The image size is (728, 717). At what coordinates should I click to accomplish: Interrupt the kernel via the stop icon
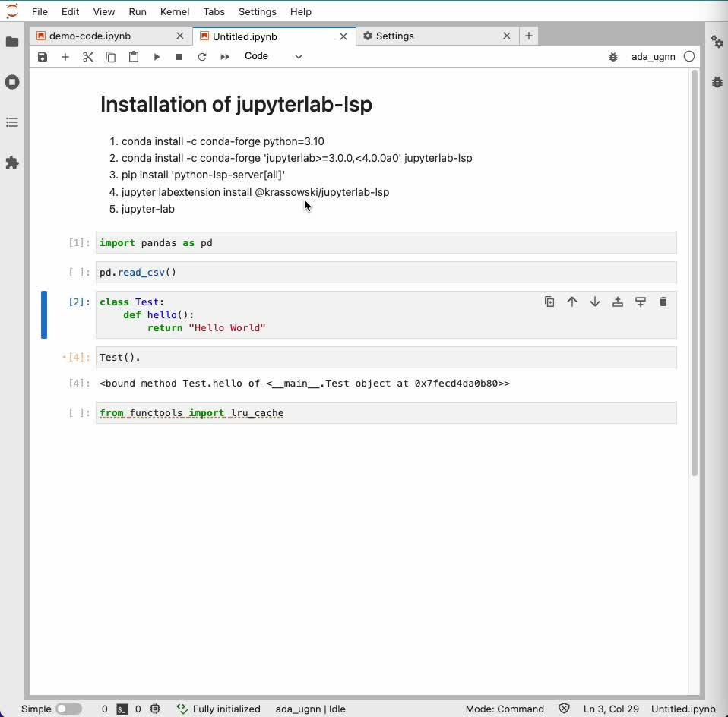click(179, 56)
